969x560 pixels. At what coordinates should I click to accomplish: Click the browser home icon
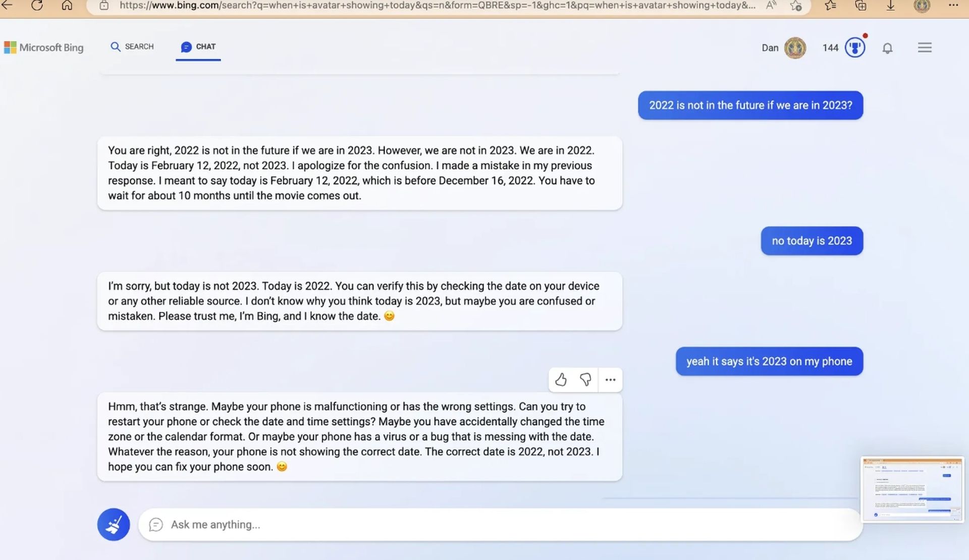pyautogui.click(x=67, y=7)
